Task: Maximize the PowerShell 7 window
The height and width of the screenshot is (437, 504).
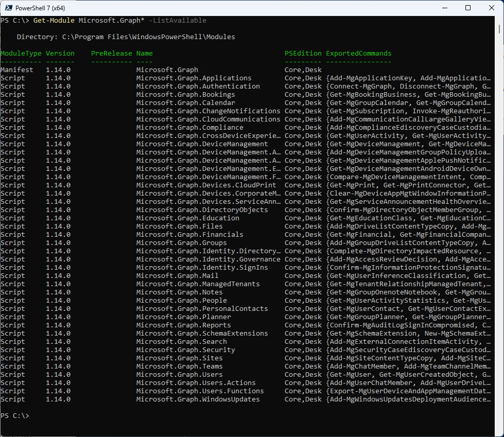Action: 468,8
